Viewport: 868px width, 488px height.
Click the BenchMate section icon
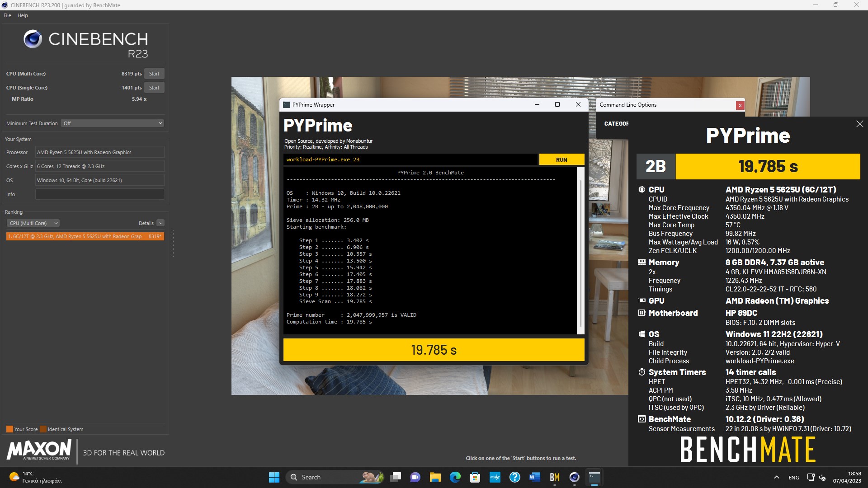(642, 419)
